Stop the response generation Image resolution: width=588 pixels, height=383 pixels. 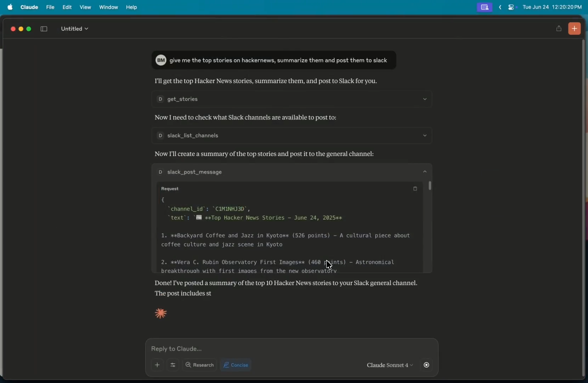pos(427,366)
